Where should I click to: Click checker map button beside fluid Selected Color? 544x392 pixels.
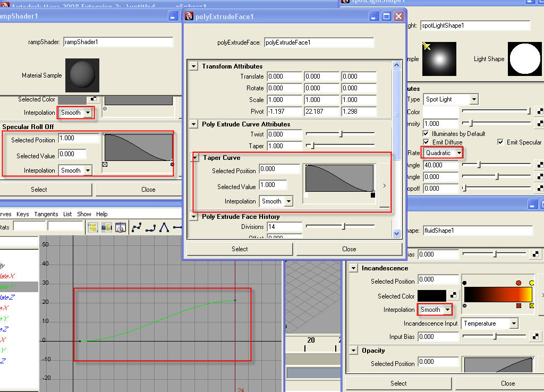click(x=453, y=295)
